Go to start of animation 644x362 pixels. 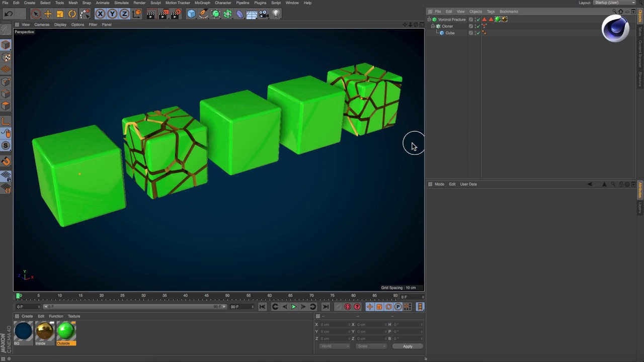coord(262,307)
